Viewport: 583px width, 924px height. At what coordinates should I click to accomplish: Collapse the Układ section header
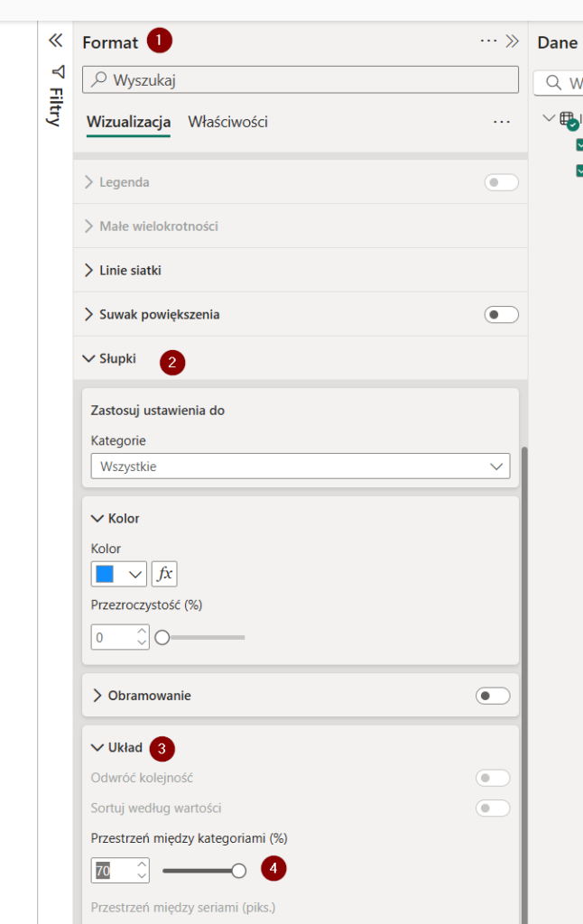coord(117,747)
